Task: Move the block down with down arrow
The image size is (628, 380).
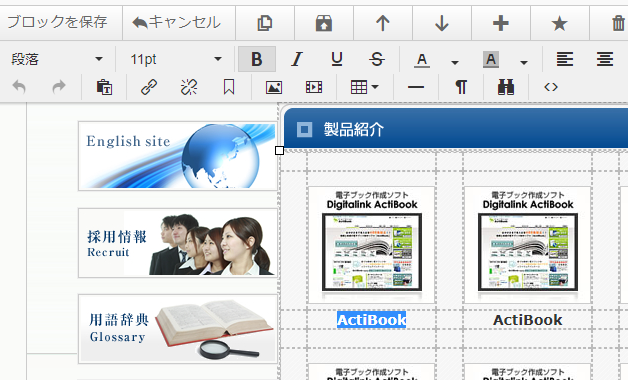Action: (x=442, y=23)
